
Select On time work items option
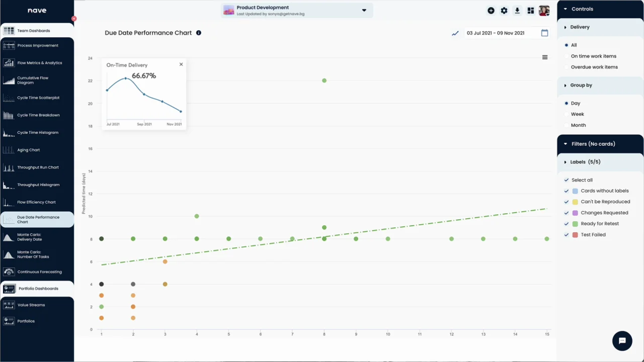pos(593,56)
